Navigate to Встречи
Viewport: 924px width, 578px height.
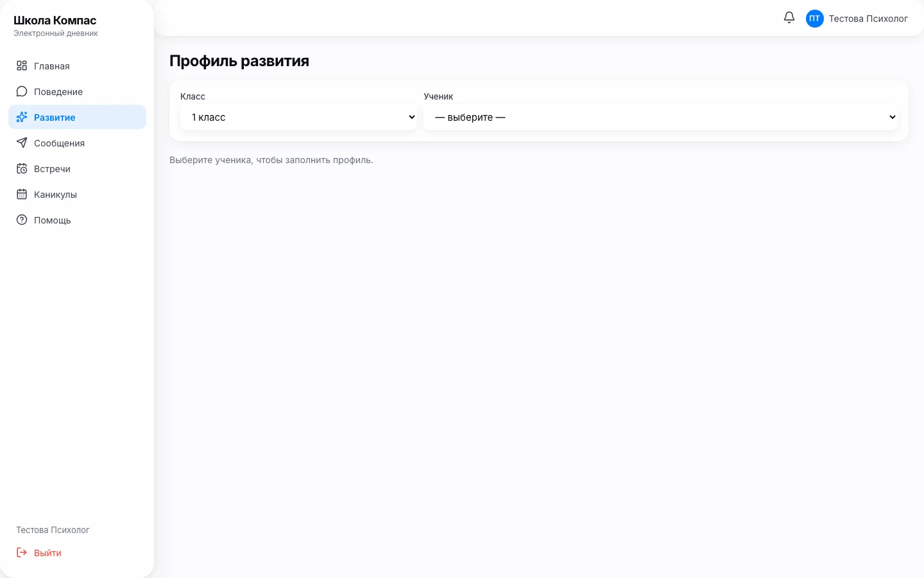(x=77, y=168)
